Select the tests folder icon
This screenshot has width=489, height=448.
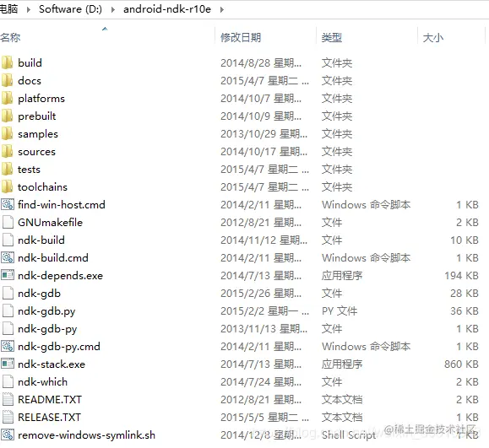click(7, 170)
